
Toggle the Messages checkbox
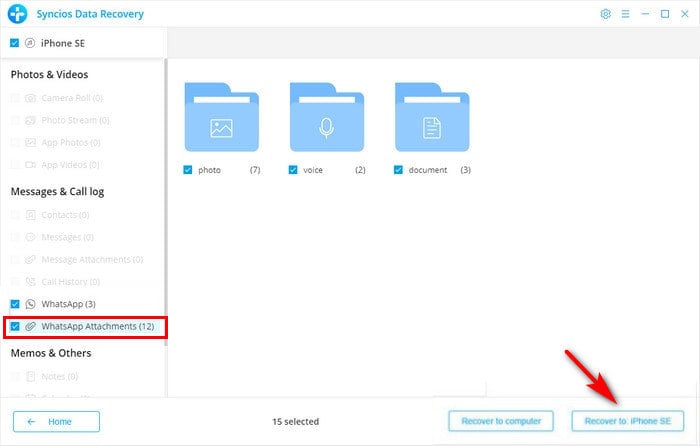[15, 237]
